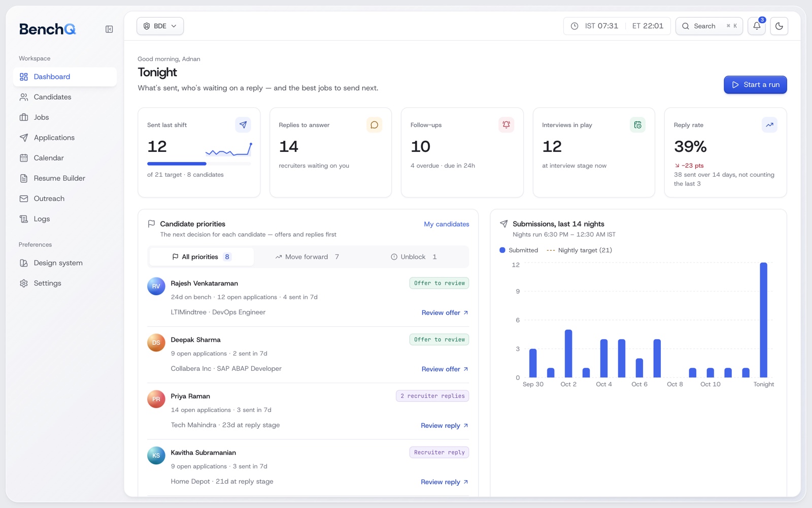Screen dimensions: 812x508
Task: Switch to the Move forward tab
Action: 307,257
